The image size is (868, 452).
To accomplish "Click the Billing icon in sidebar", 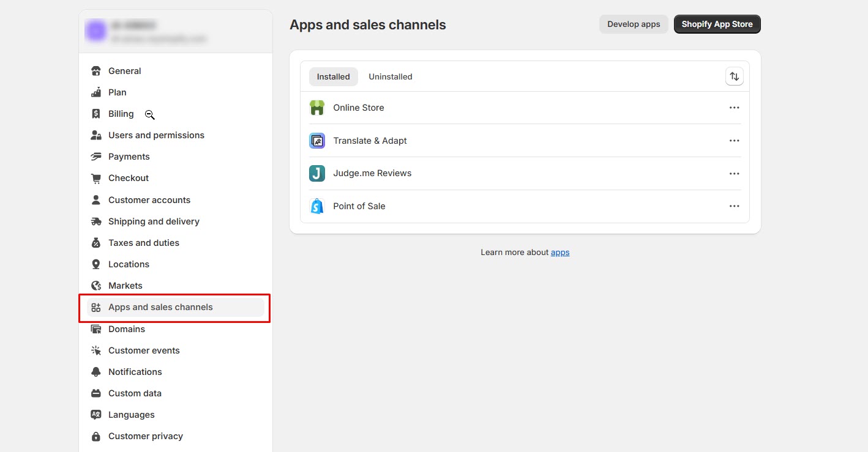I will tap(95, 114).
